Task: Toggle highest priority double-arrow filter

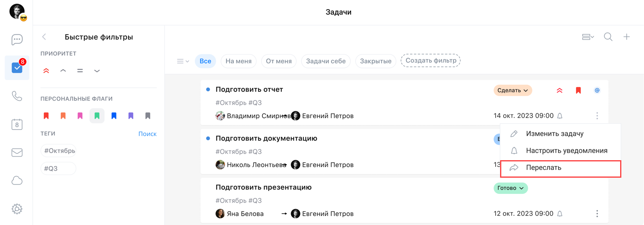Action: click(46, 71)
